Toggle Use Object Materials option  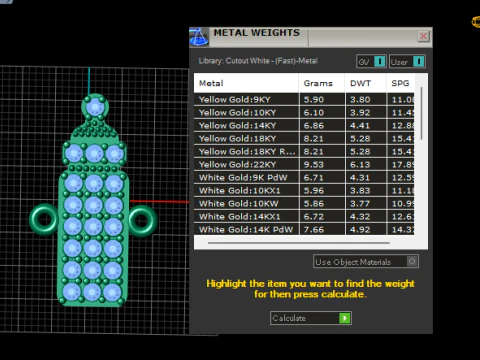pyautogui.click(x=366, y=262)
